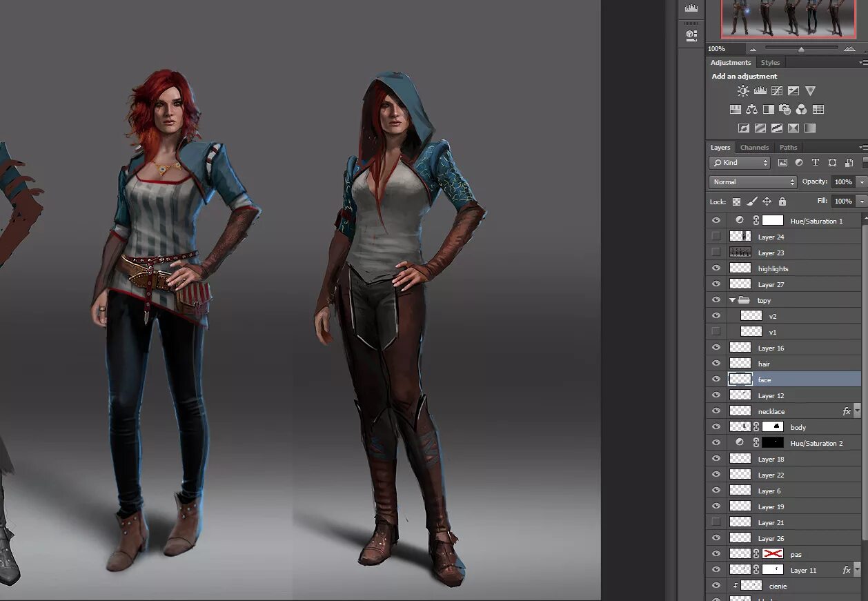The height and width of the screenshot is (601, 868).
Task: Open the Kind layer filter dropdown
Action: coord(740,163)
